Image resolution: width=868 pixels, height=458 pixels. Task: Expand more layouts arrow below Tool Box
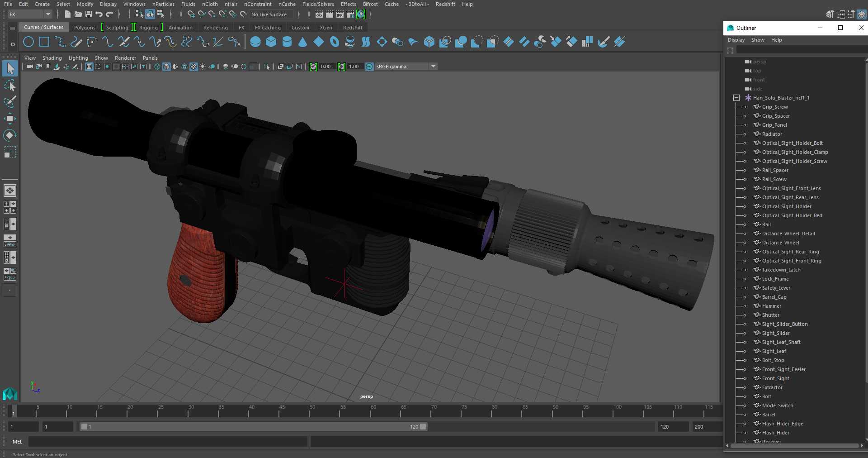[x=9, y=291]
